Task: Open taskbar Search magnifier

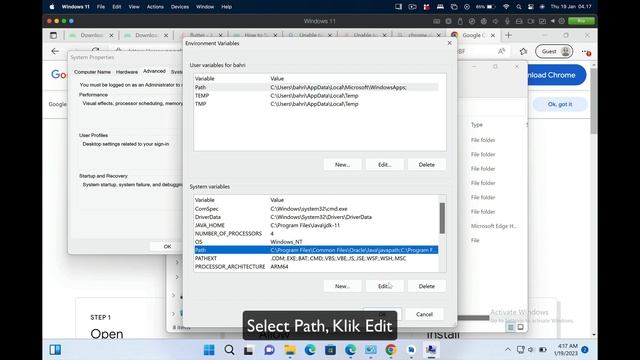Action: [229, 350]
